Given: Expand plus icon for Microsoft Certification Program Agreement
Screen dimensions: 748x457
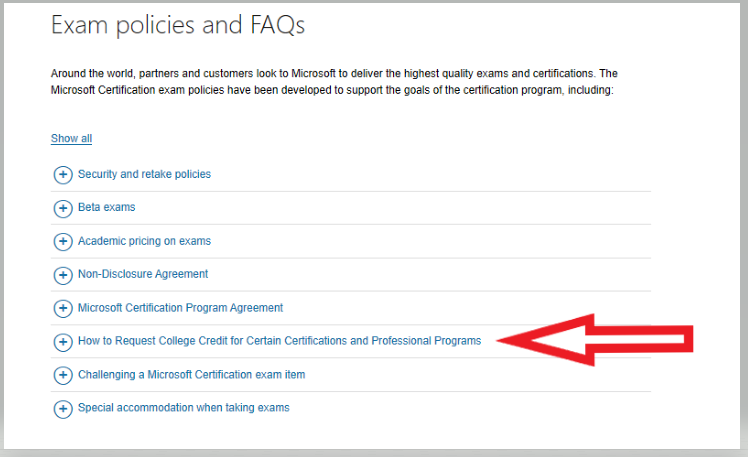Looking at the screenshot, I should point(63,308).
